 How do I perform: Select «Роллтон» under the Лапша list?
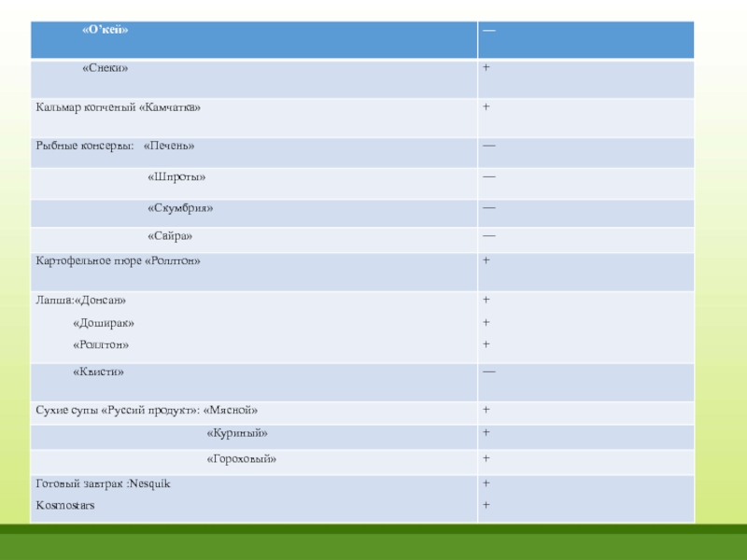point(101,344)
